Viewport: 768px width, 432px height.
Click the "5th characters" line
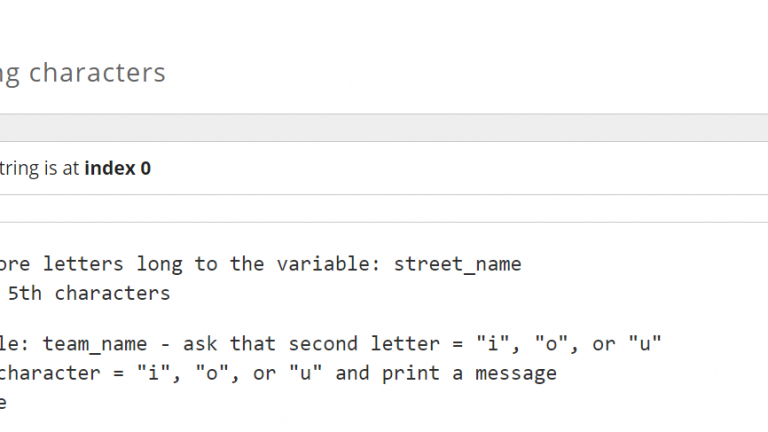88,293
